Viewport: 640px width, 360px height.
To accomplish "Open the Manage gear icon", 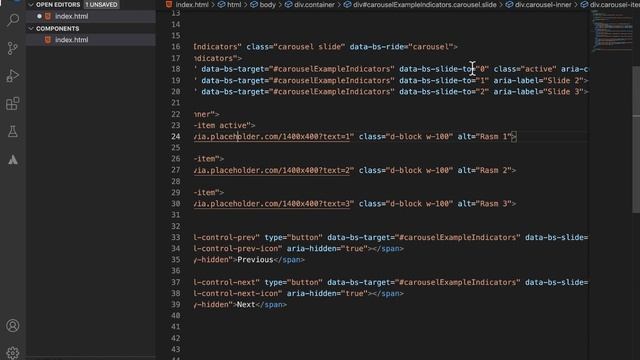I will (x=13, y=353).
